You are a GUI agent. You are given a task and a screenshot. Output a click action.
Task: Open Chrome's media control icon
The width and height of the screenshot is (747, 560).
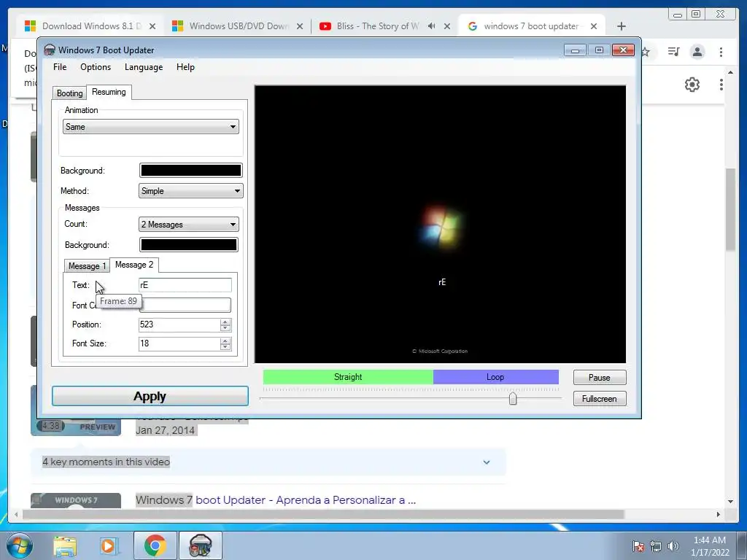tap(673, 52)
